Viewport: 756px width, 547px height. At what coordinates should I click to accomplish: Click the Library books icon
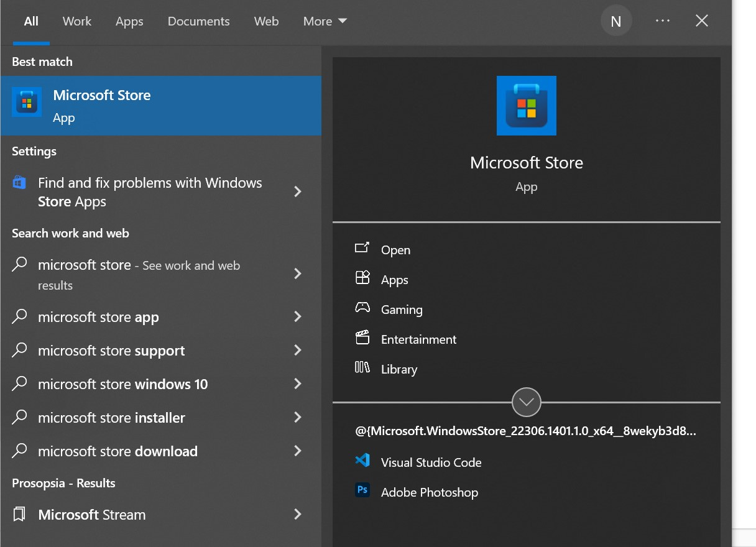[x=362, y=367]
